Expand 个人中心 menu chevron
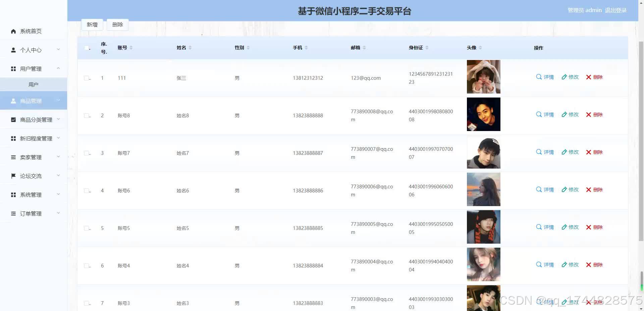 click(58, 50)
